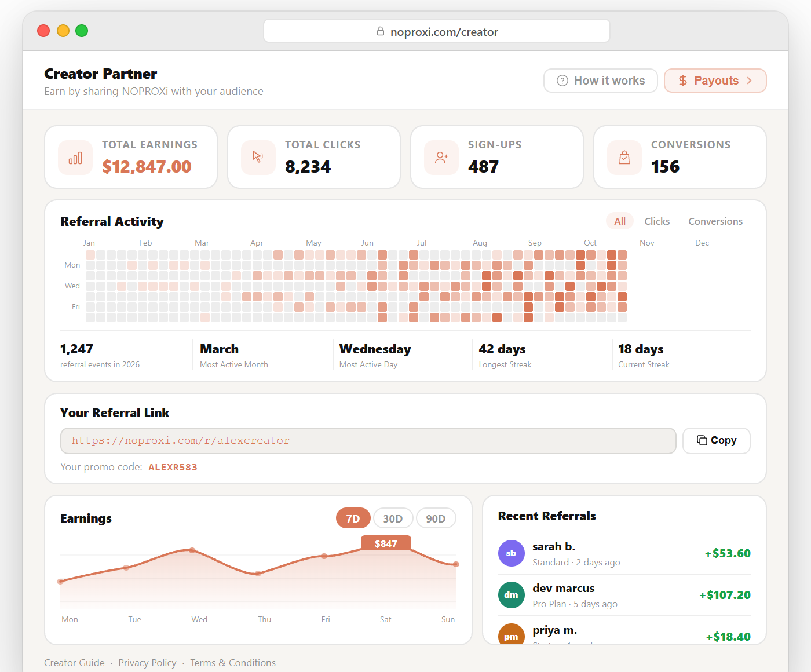The image size is (811, 672).
Task: Click the promo code ALEXR583
Action: pyautogui.click(x=173, y=468)
